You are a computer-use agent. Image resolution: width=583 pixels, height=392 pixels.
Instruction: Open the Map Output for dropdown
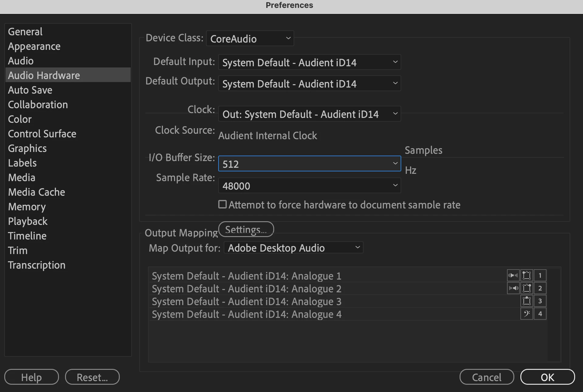coord(293,248)
